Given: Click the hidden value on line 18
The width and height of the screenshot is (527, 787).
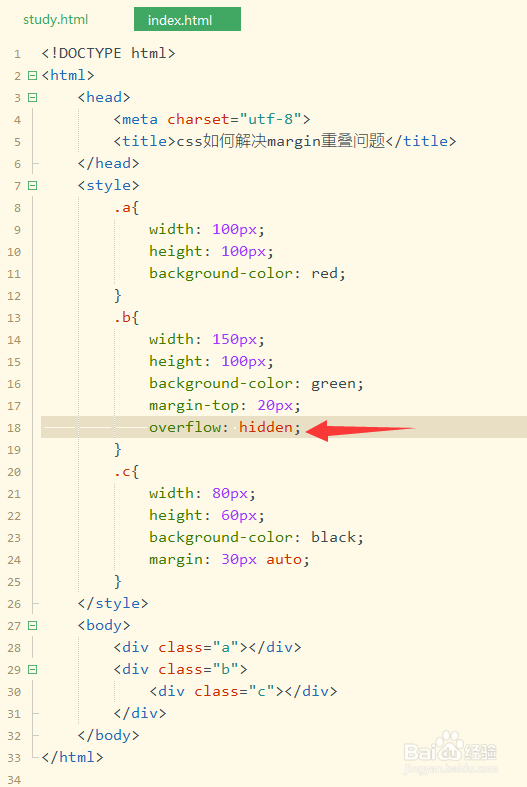Looking at the screenshot, I should coord(266,427).
